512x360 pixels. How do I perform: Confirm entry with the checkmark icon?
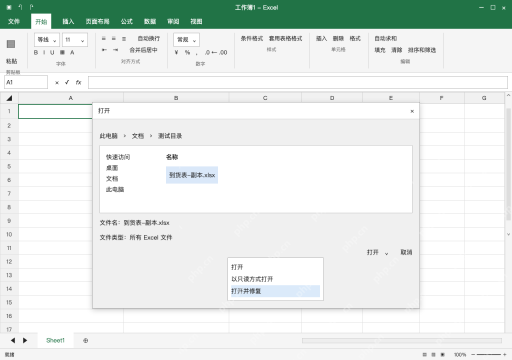point(67,82)
